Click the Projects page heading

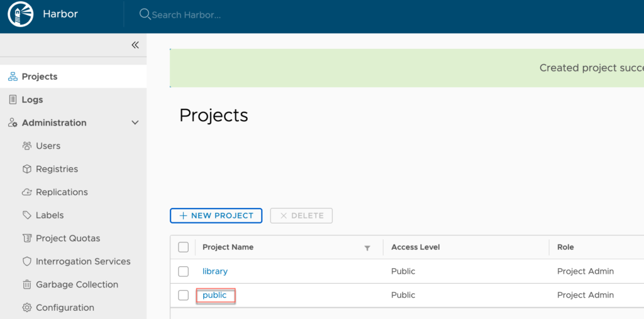pyautogui.click(x=214, y=116)
